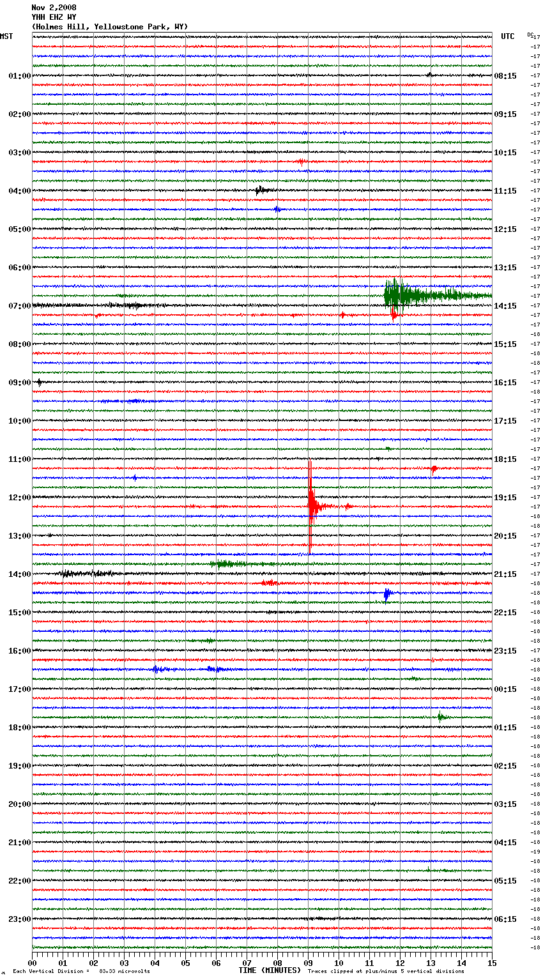Select the '14:00' MST time label

(20, 574)
